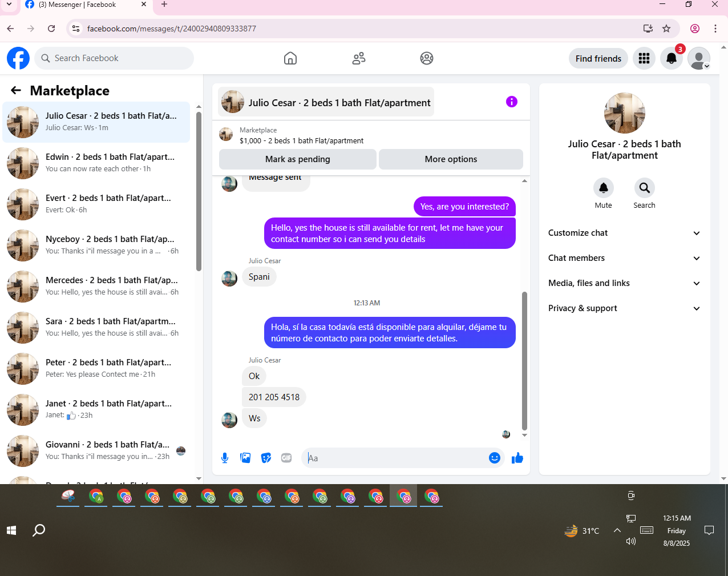This screenshot has height=576, width=728.
Task: Click the 201 205 4518 message bubble
Action: click(274, 397)
